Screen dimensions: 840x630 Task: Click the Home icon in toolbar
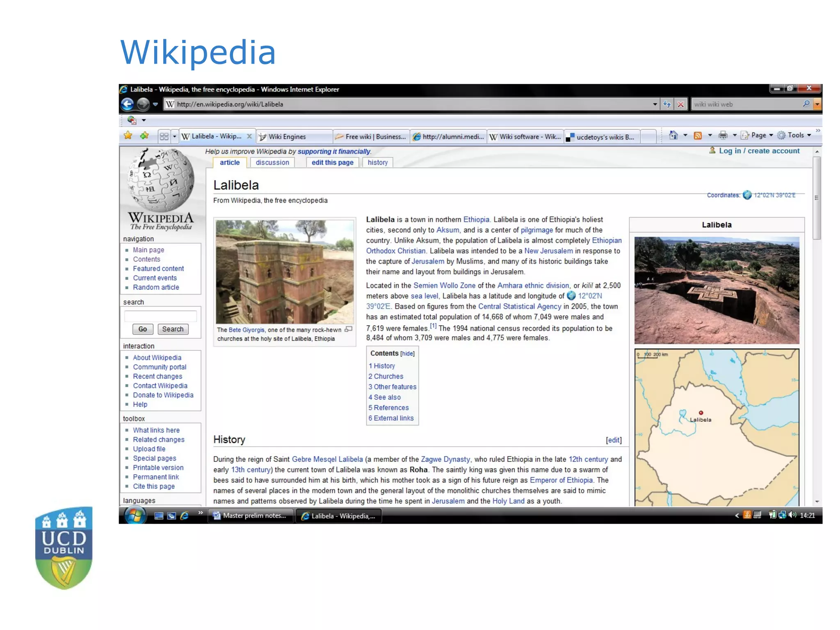click(x=673, y=135)
